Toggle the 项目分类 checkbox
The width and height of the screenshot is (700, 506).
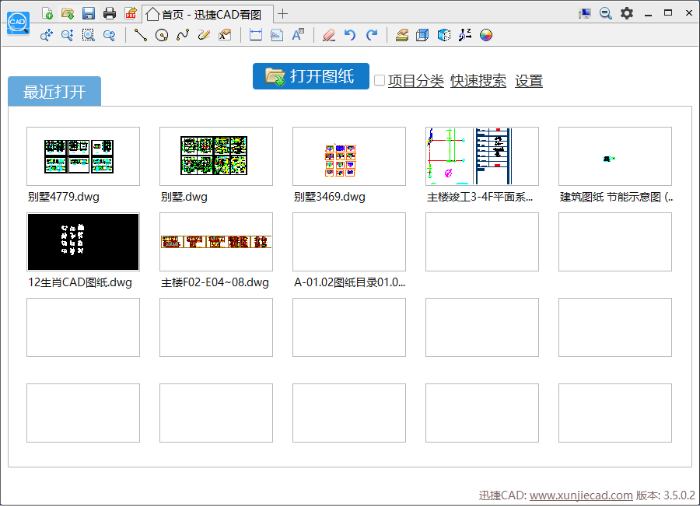379,81
